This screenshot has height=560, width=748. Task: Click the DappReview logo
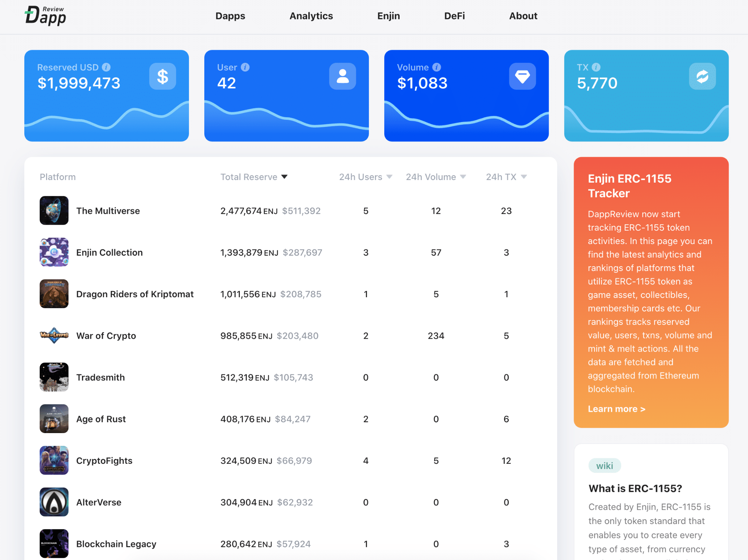(45, 16)
